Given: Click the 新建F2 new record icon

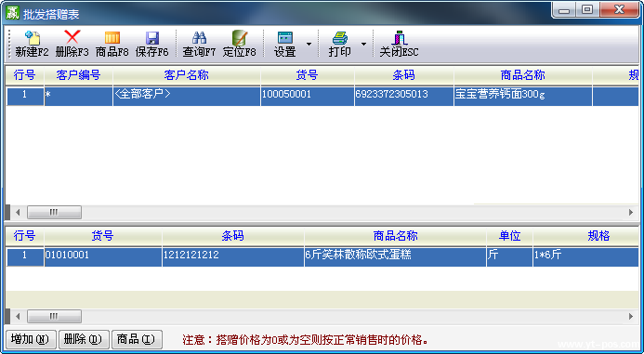Looking at the screenshot, I should [x=32, y=38].
